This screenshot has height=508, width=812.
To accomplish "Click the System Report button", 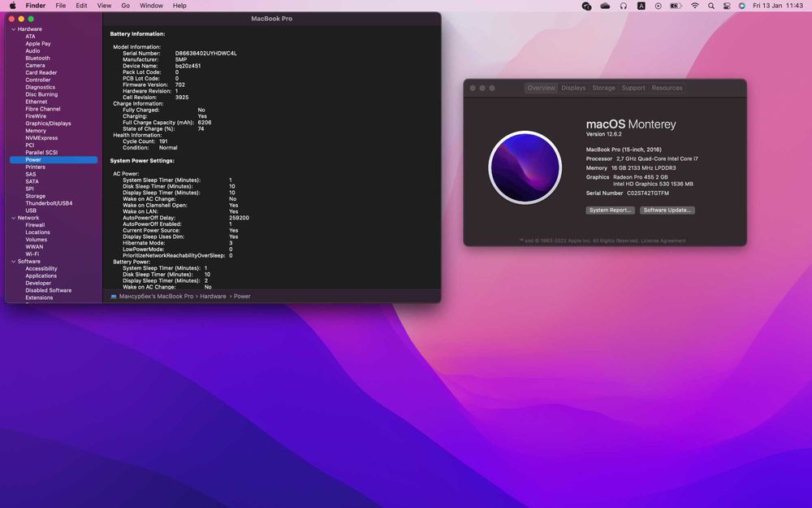I will coord(610,210).
